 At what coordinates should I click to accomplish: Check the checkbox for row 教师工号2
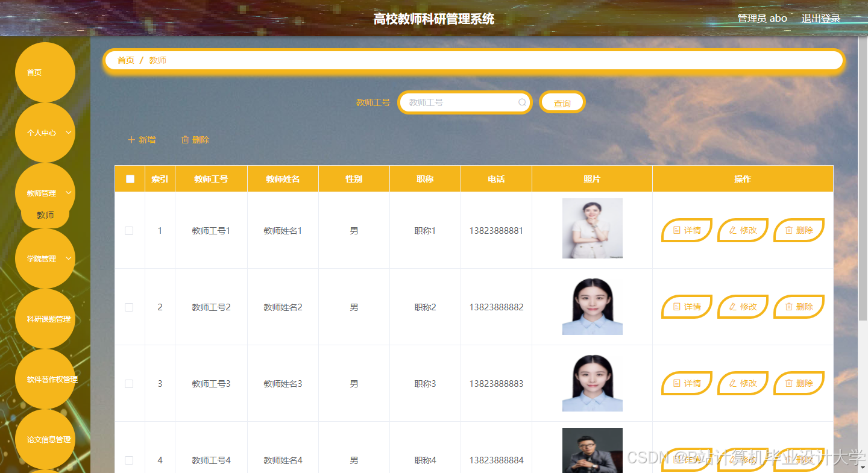pyautogui.click(x=129, y=307)
